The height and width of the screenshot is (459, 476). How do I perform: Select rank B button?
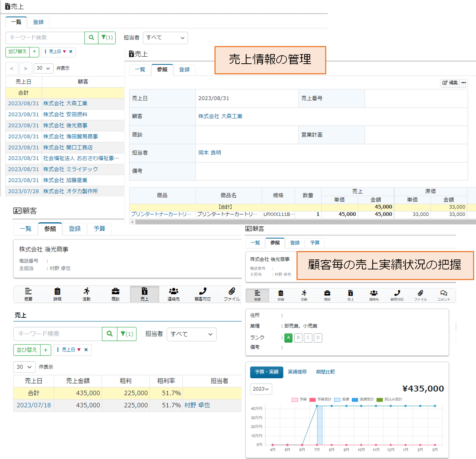point(298,338)
